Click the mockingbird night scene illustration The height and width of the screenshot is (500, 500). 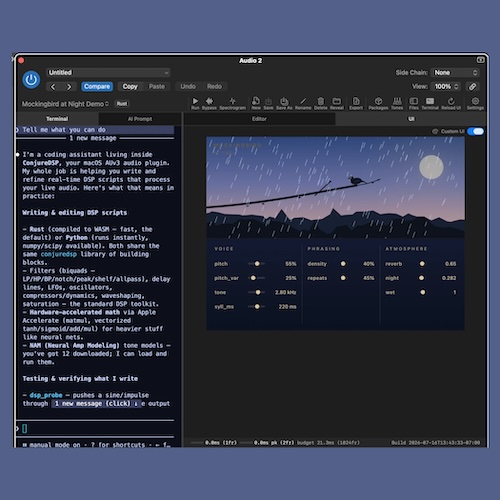click(x=335, y=187)
